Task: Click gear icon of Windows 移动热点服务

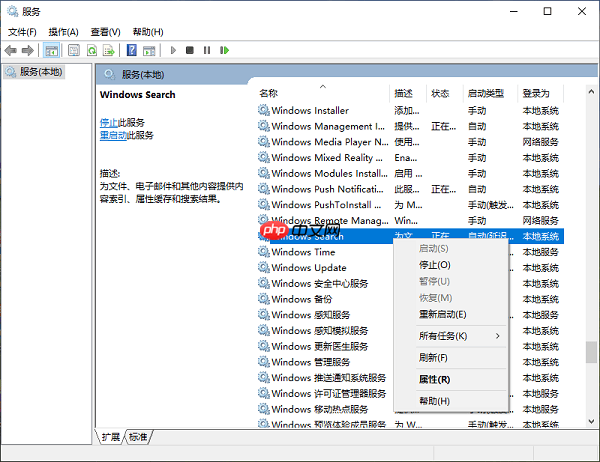Action: point(264,409)
